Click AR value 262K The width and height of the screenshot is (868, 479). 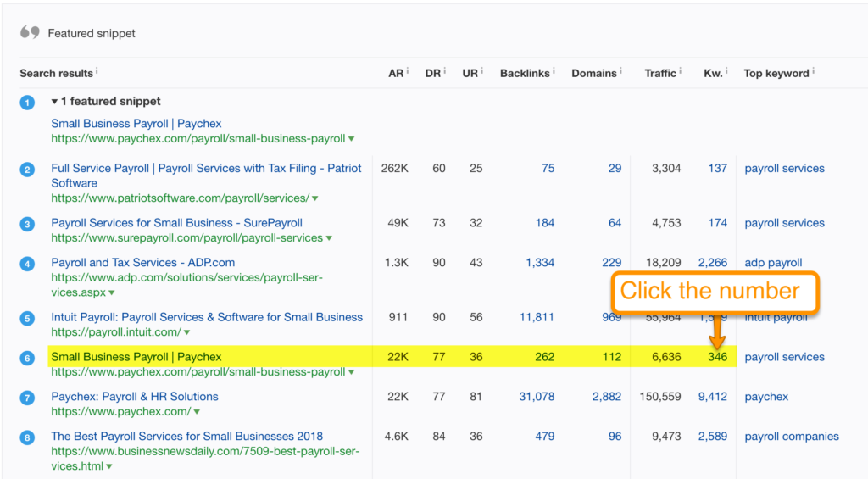[x=395, y=169]
